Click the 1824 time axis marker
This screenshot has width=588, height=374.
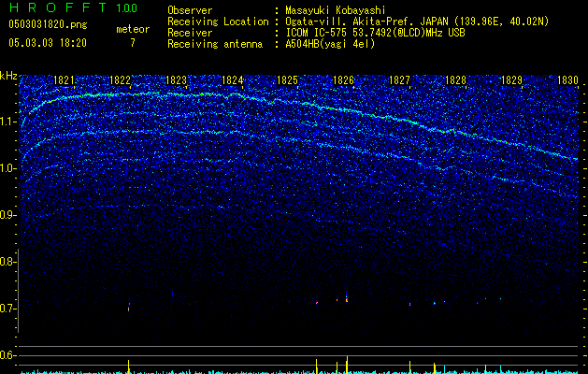tap(232, 80)
